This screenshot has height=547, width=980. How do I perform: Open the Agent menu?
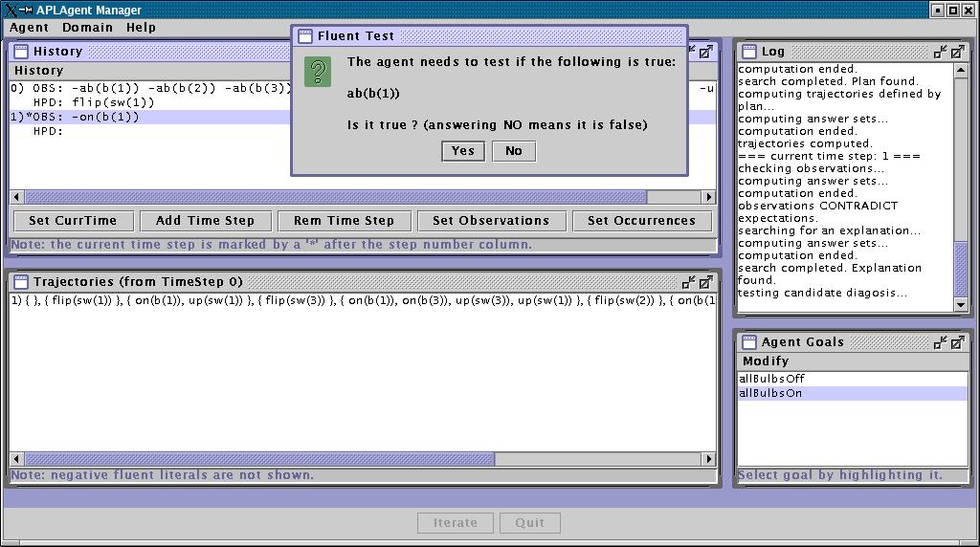29,28
